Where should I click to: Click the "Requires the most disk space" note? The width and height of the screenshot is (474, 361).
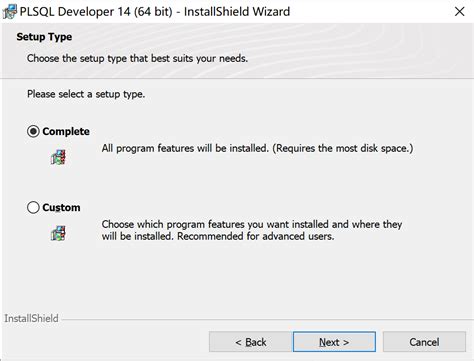coord(343,148)
